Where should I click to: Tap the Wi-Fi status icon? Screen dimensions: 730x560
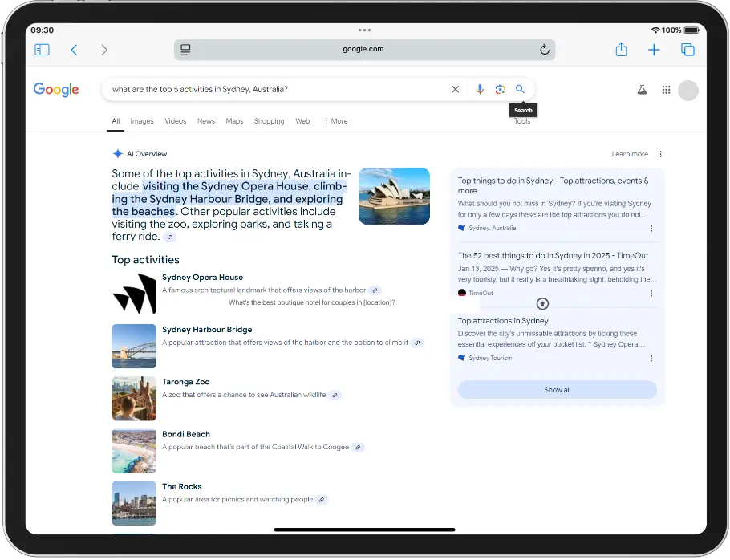coord(655,30)
